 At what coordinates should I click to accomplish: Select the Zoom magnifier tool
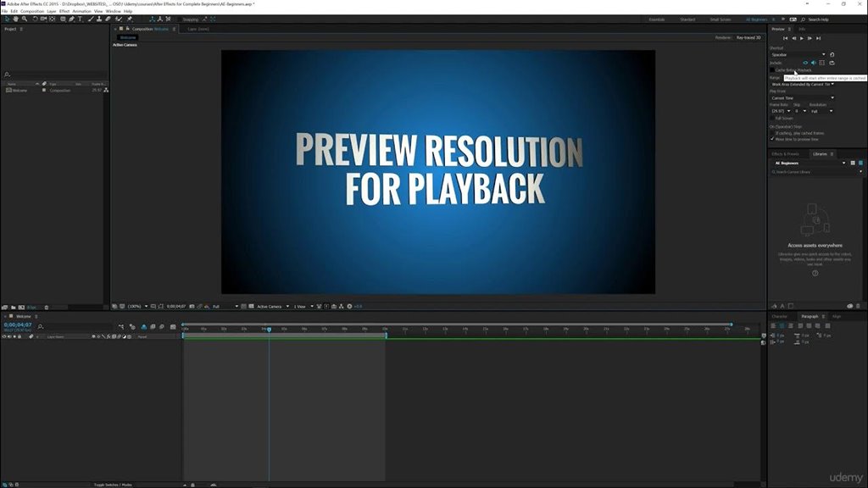tap(25, 19)
